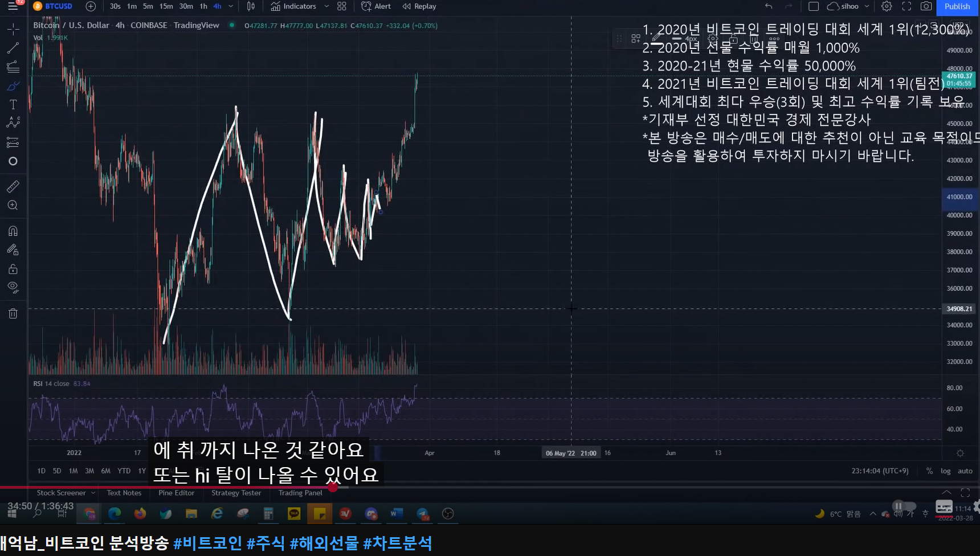Open the TradingView hamburger menu
This screenshot has width=980, height=556.
13,6
